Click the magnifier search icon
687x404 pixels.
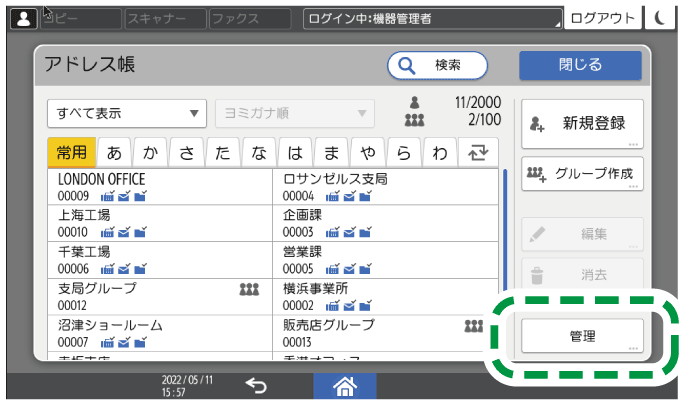(406, 66)
